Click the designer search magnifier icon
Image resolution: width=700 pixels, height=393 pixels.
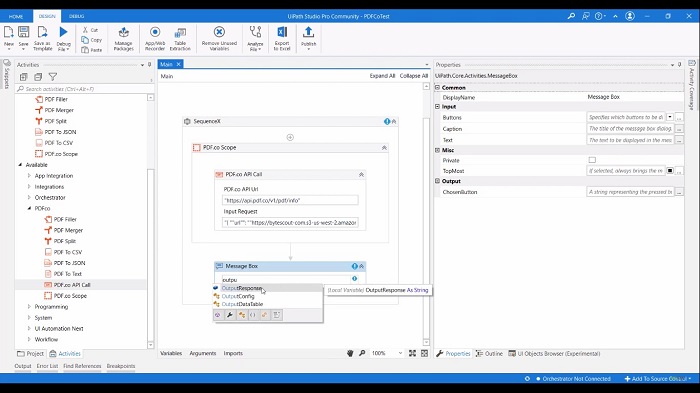pyautogui.click(x=362, y=353)
